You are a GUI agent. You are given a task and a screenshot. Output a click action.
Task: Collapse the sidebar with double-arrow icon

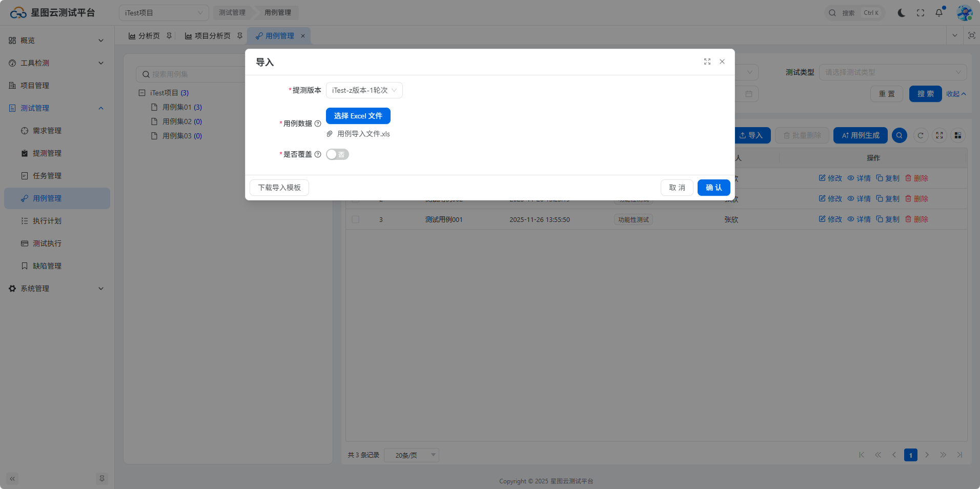[x=12, y=479]
